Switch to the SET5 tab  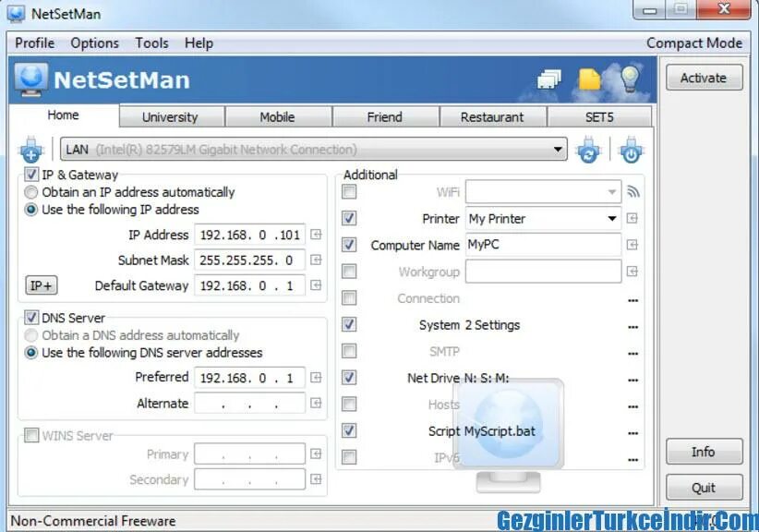(x=599, y=117)
